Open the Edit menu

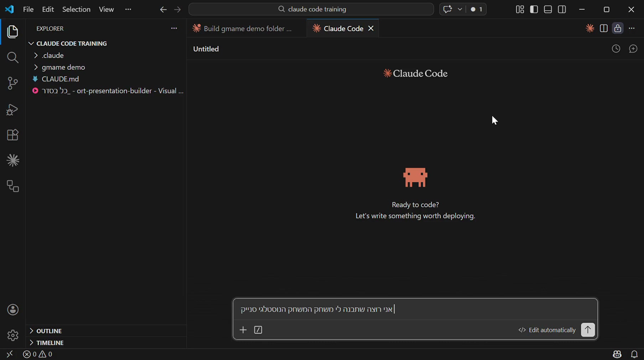48,10
